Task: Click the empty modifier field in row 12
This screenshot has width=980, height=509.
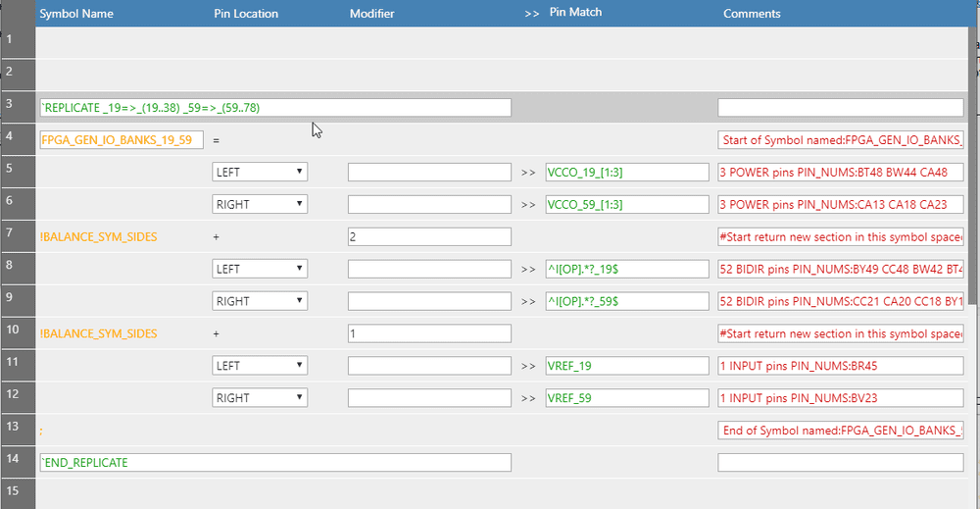Action: [x=429, y=398]
